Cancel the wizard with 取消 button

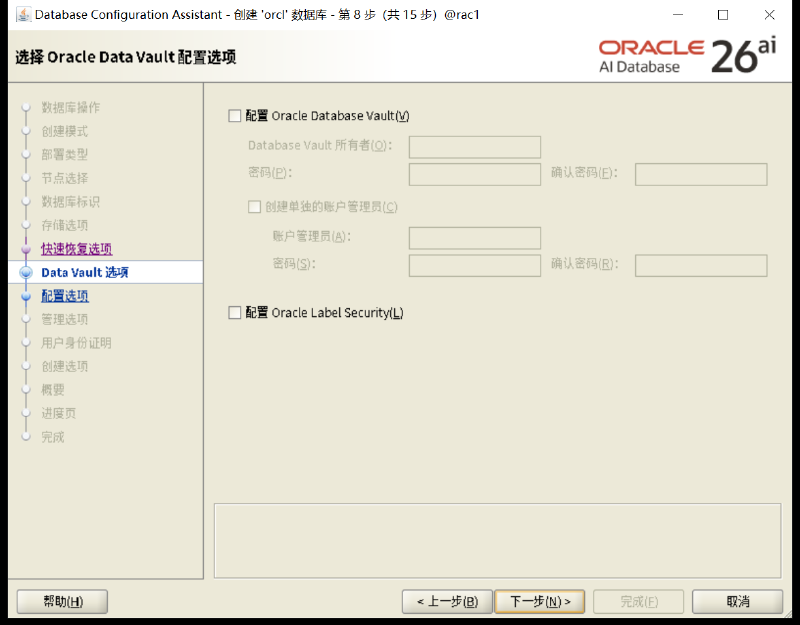pyautogui.click(x=737, y=602)
